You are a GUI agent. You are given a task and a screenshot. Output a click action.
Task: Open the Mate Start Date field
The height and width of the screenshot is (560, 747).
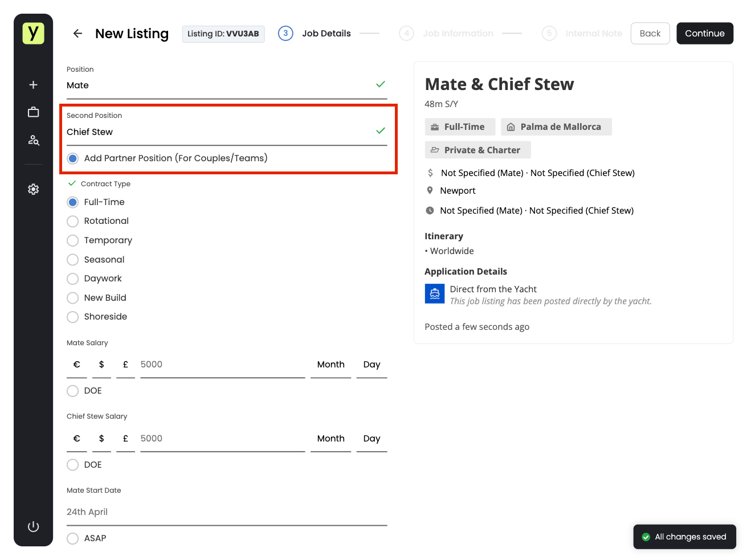227,512
